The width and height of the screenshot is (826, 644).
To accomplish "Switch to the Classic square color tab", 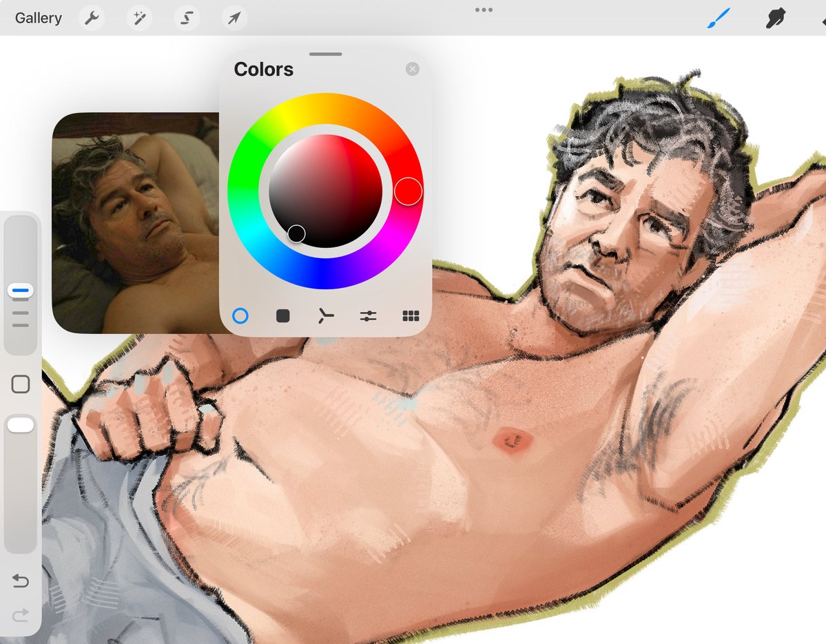I will coord(283,316).
